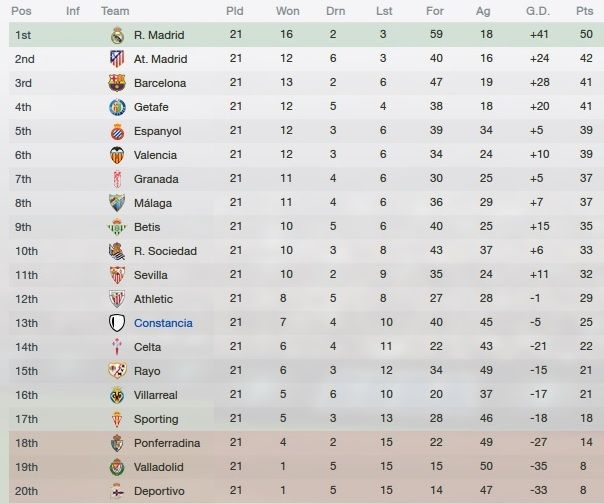
Task: Open the Constancia team link
Action: pos(163,323)
